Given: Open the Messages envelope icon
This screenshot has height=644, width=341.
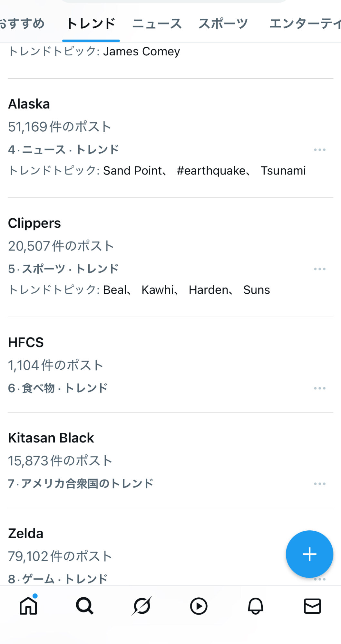Looking at the screenshot, I should (312, 606).
